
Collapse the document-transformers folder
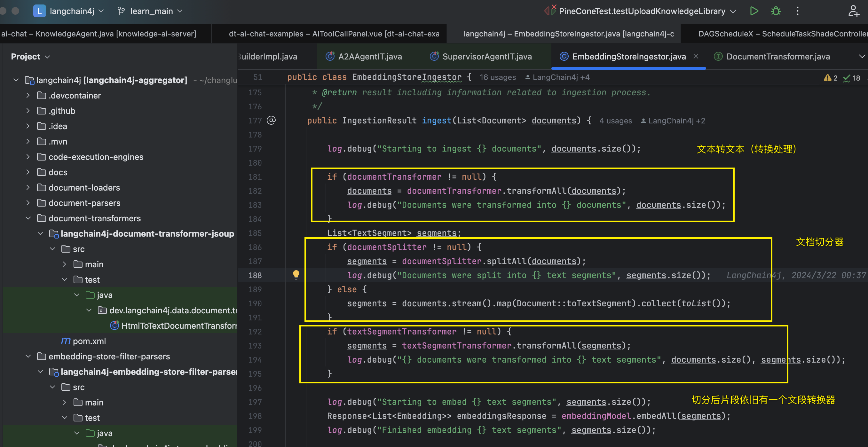click(28, 218)
